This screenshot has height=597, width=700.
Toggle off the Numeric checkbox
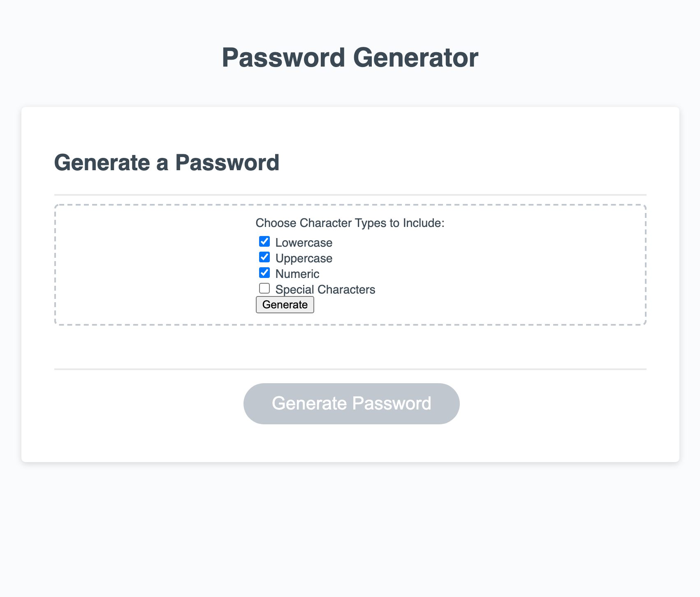(264, 273)
